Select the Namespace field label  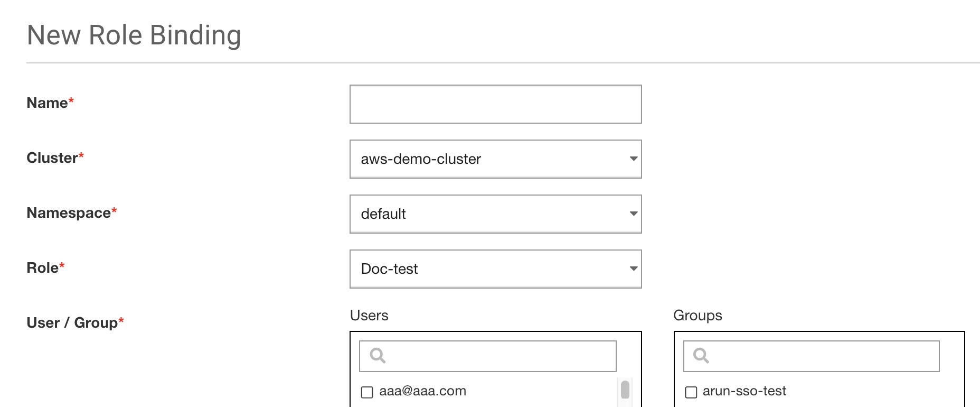(69, 213)
